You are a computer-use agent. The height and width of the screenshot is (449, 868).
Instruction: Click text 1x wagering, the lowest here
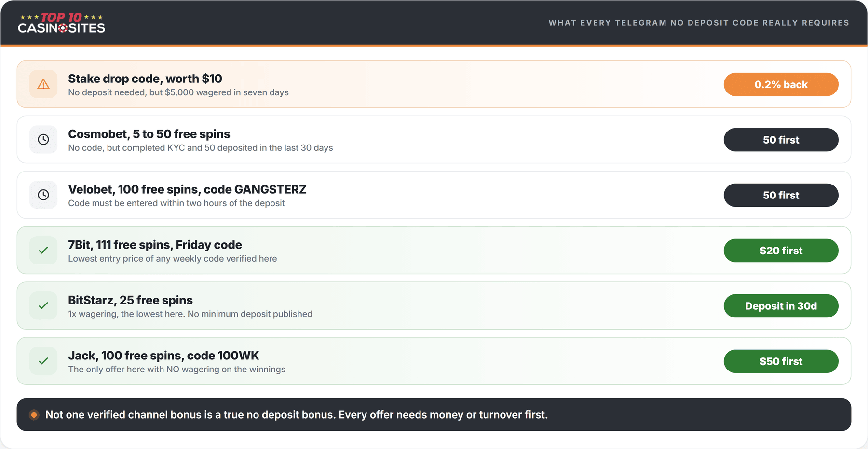[x=190, y=314]
